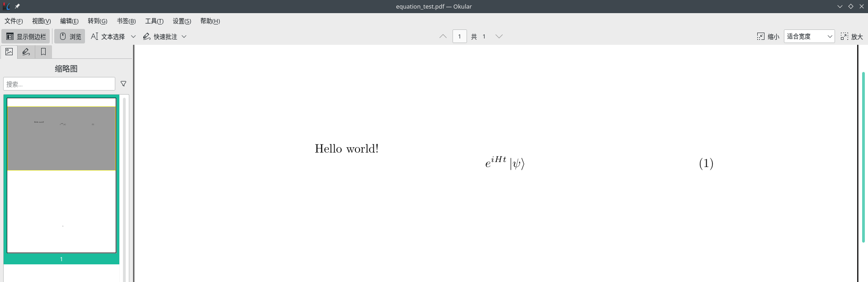Screen dimensions: 868x282
Task: Click the thumbnail filter funnel icon
Action: [x=123, y=84]
